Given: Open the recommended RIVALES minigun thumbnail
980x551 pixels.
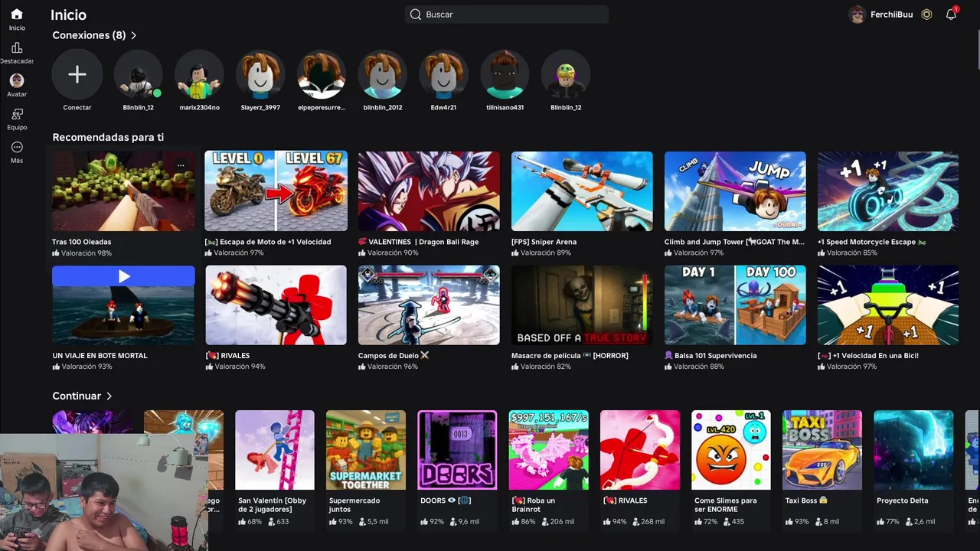Looking at the screenshot, I should click(276, 305).
